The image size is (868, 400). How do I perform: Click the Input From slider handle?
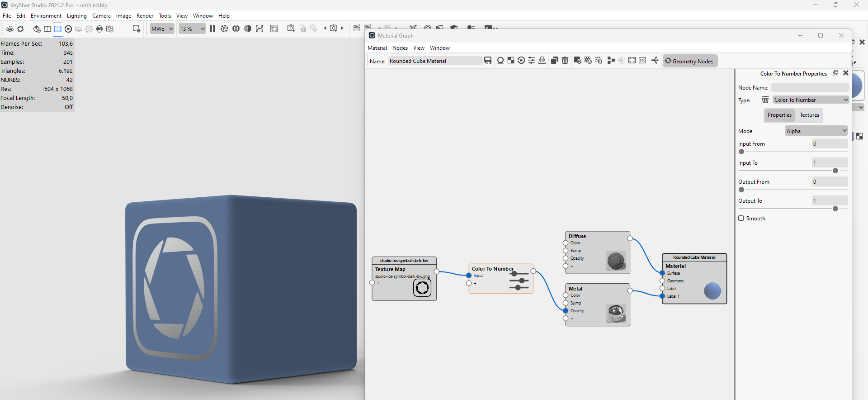coord(741,152)
